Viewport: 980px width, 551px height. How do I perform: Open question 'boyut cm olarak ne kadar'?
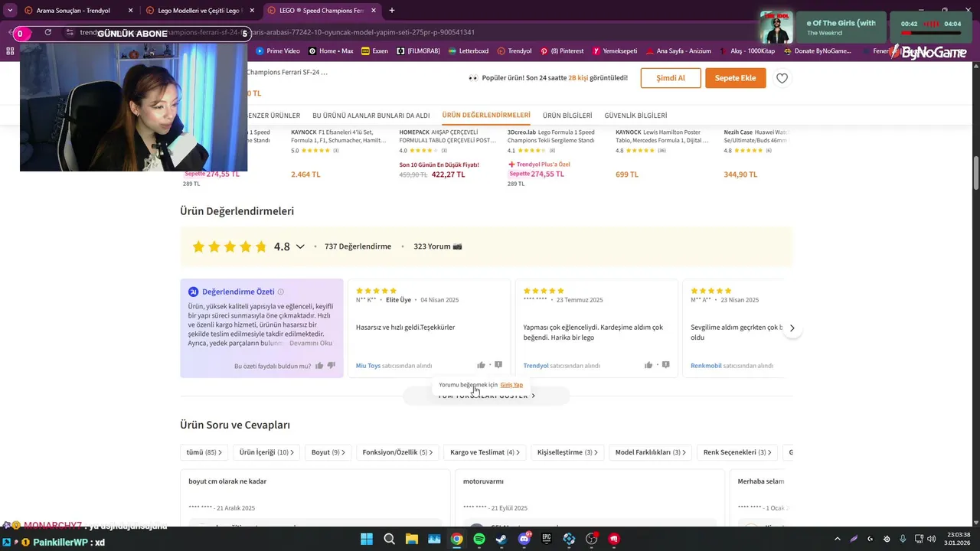click(227, 481)
